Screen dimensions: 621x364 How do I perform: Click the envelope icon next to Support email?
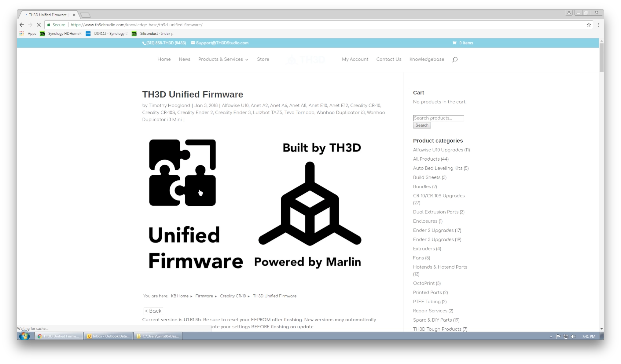[x=193, y=43]
